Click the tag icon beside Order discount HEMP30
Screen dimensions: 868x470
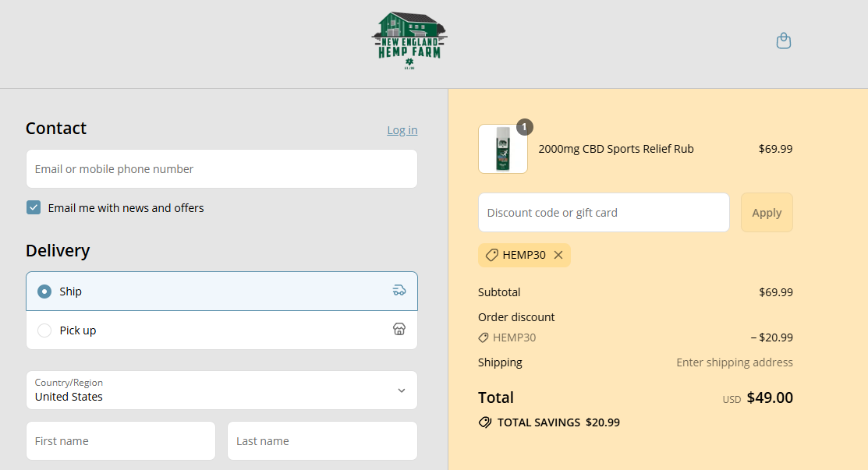(x=484, y=337)
